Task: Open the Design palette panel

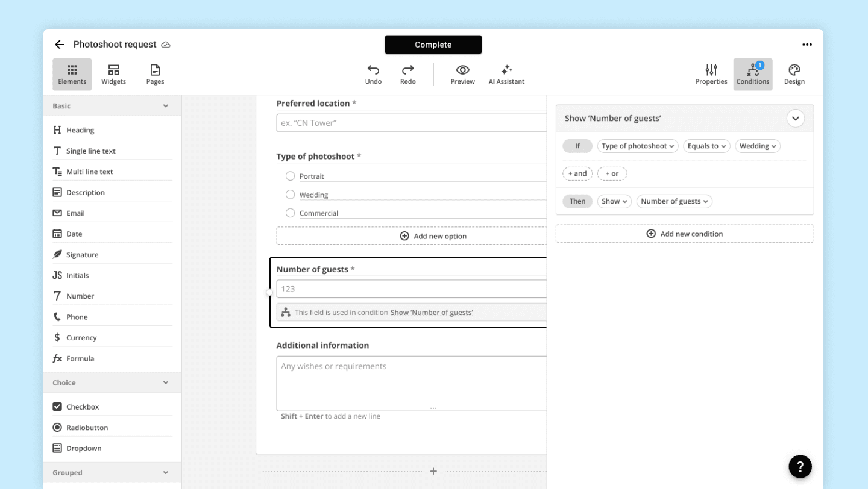Action: tap(794, 75)
